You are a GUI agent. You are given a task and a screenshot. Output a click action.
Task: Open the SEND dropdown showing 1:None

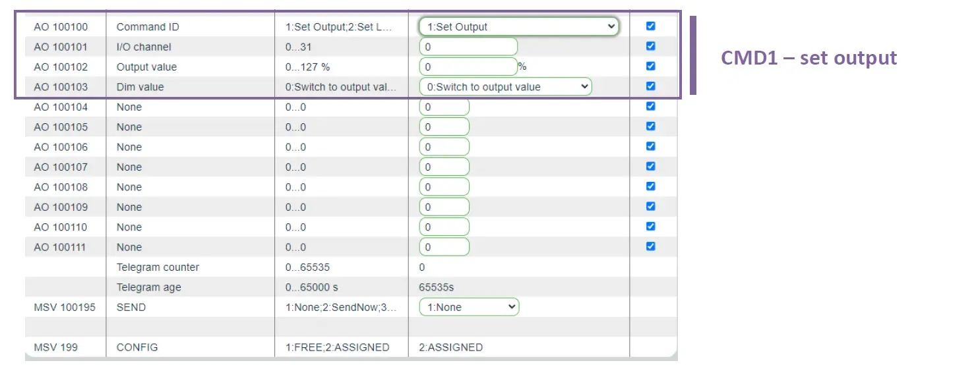coord(469,307)
